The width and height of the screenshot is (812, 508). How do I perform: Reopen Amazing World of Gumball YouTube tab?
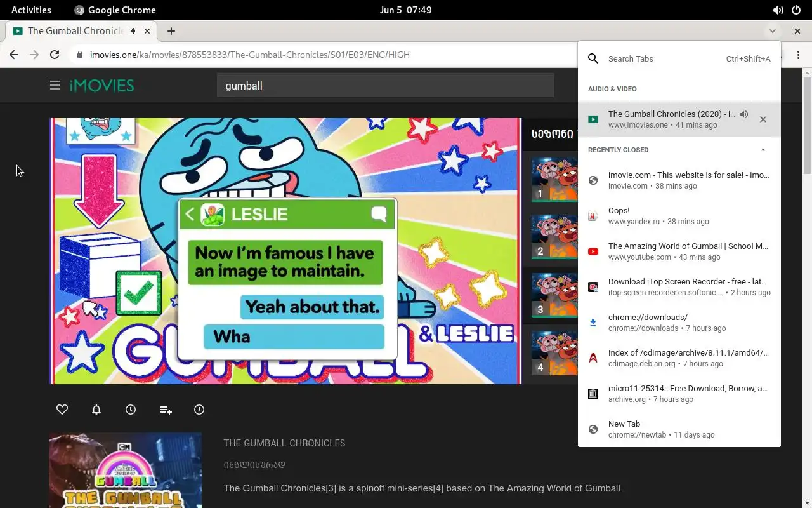tap(679, 251)
